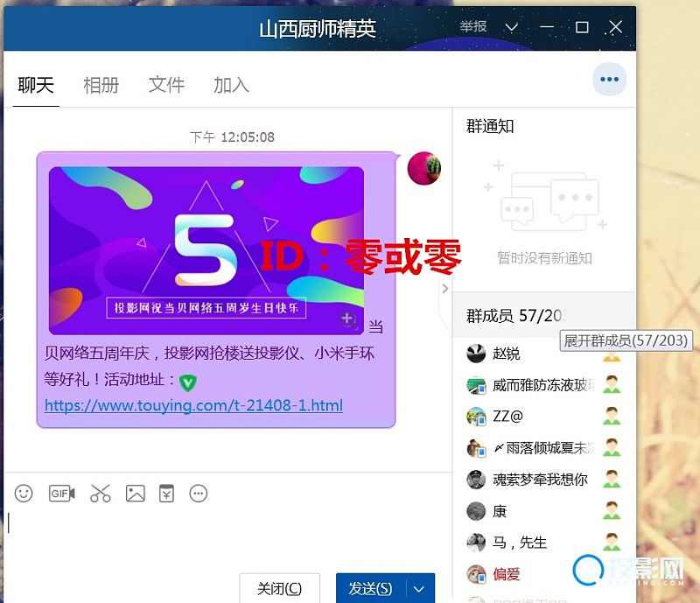Click avatar of 雨落倾城夏未凉 member
This screenshot has height=603, width=700.
click(476, 448)
